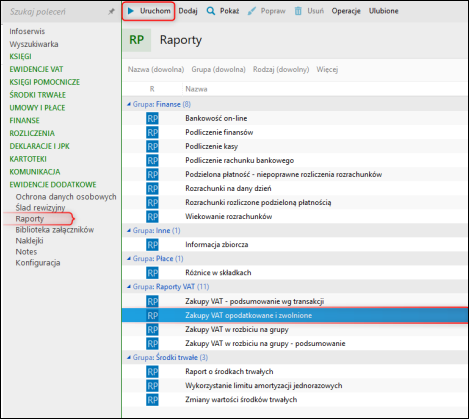This screenshot has width=469, height=419.
Task: Open the Rodzaj (dowolny) filter
Action: (x=281, y=69)
